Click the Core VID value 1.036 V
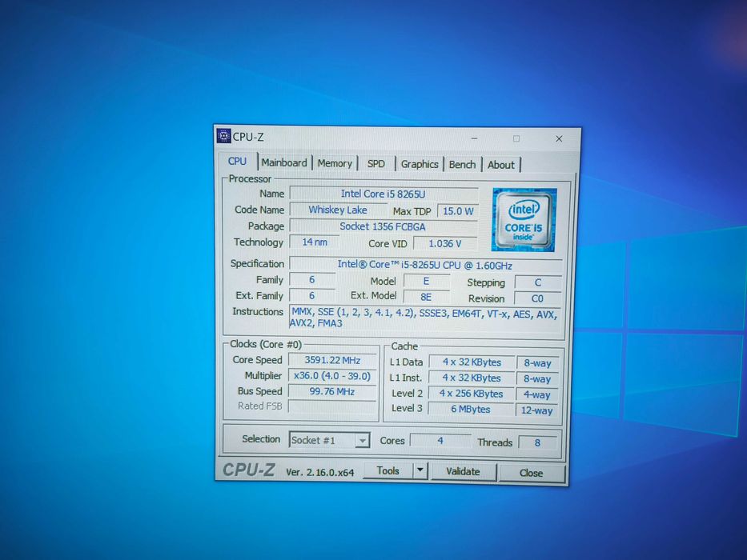Image resolution: width=747 pixels, height=560 pixels. pyautogui.click(x=445, y=243)
